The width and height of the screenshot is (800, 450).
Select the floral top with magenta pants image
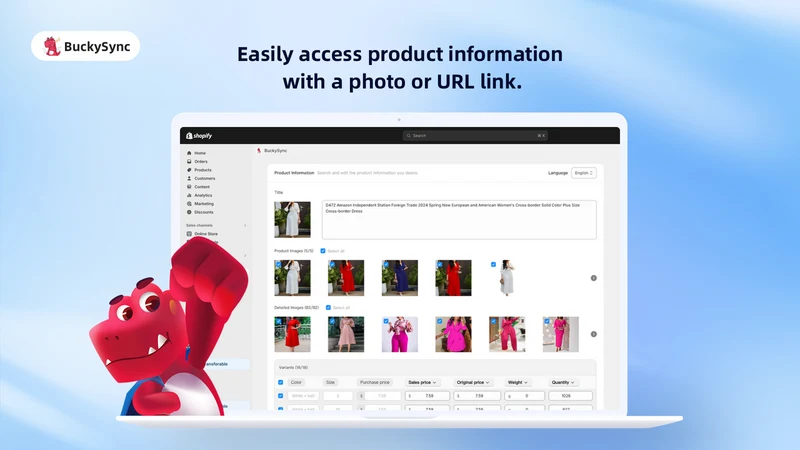[399, 334]
